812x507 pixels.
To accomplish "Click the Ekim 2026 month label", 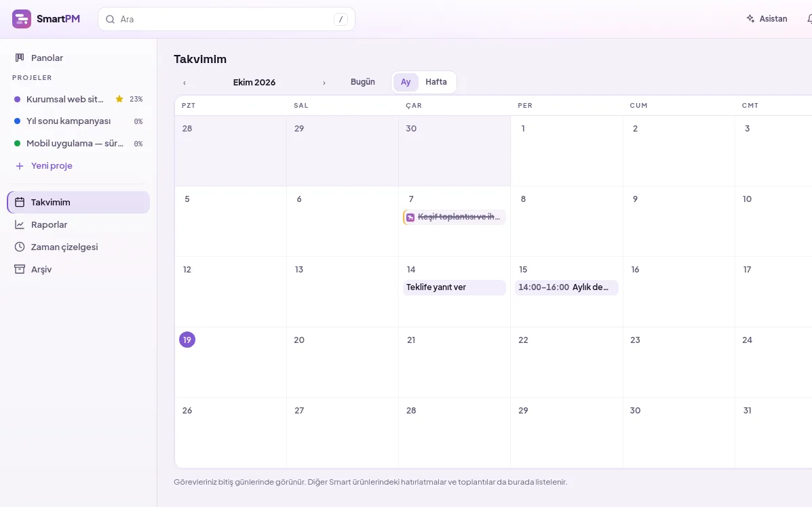I will click(254, 82).
